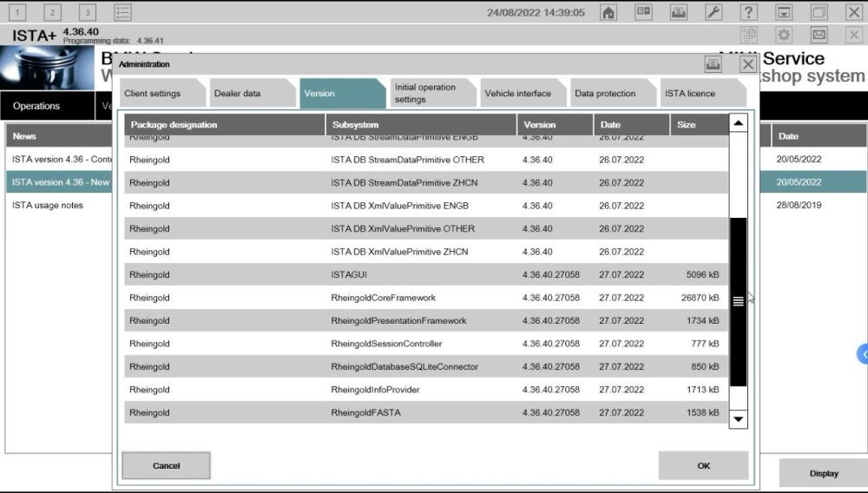Click the Date header in news list
This screenshot has width=868, height=493.
point(819,136)
